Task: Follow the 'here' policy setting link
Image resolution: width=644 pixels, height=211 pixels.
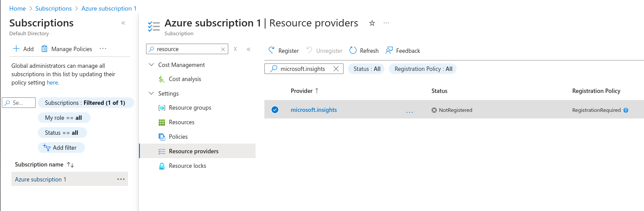Action: click(52, 82)
